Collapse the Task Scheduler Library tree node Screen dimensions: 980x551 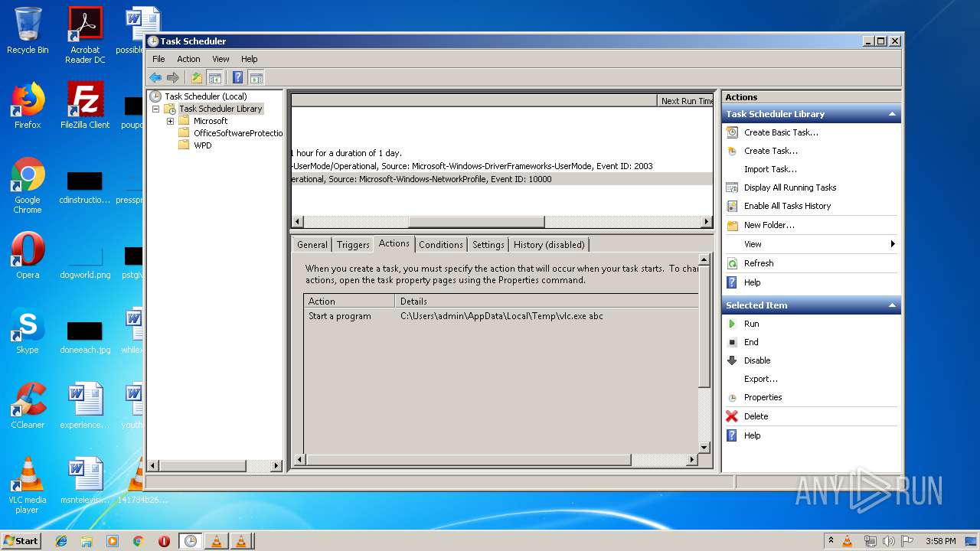(x=156, y=109)
